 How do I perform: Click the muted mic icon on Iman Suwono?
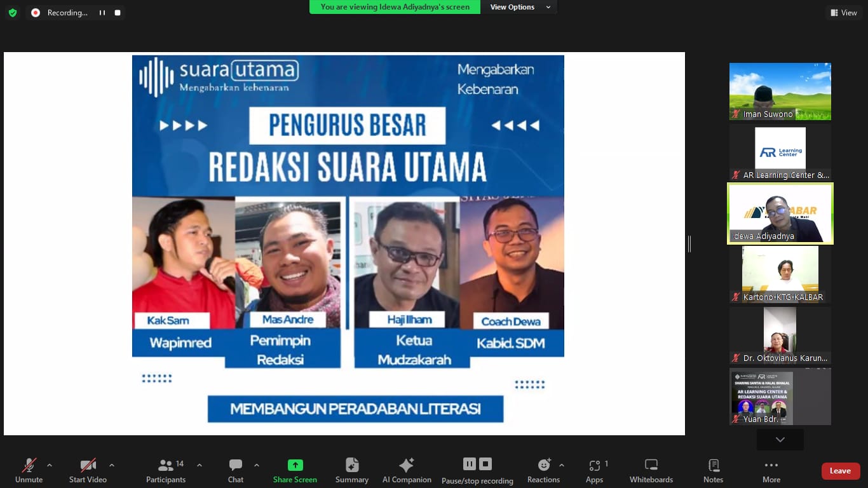736,114
